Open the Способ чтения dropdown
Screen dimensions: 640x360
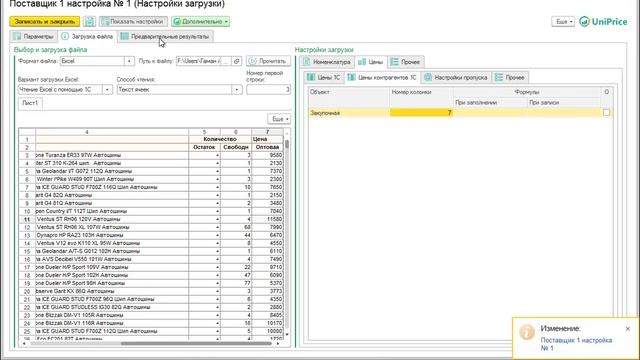(237, 89)
